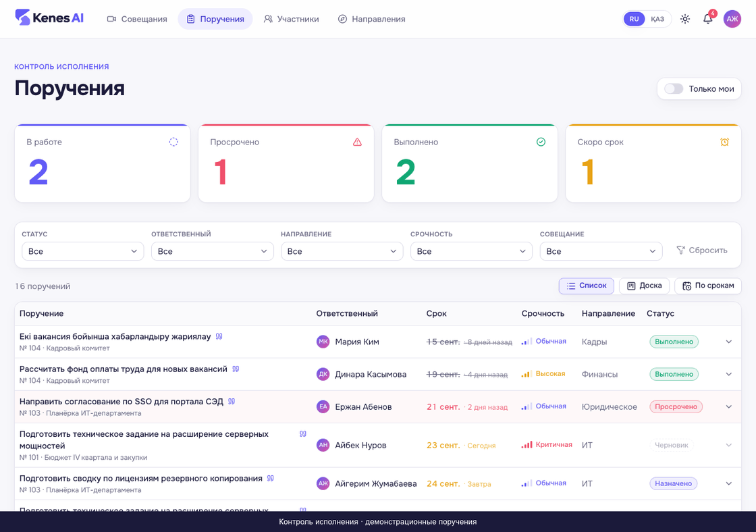Switch language to ҚАЗ
756x532 pixels.
pyautogui.click(x=657, y=19)
